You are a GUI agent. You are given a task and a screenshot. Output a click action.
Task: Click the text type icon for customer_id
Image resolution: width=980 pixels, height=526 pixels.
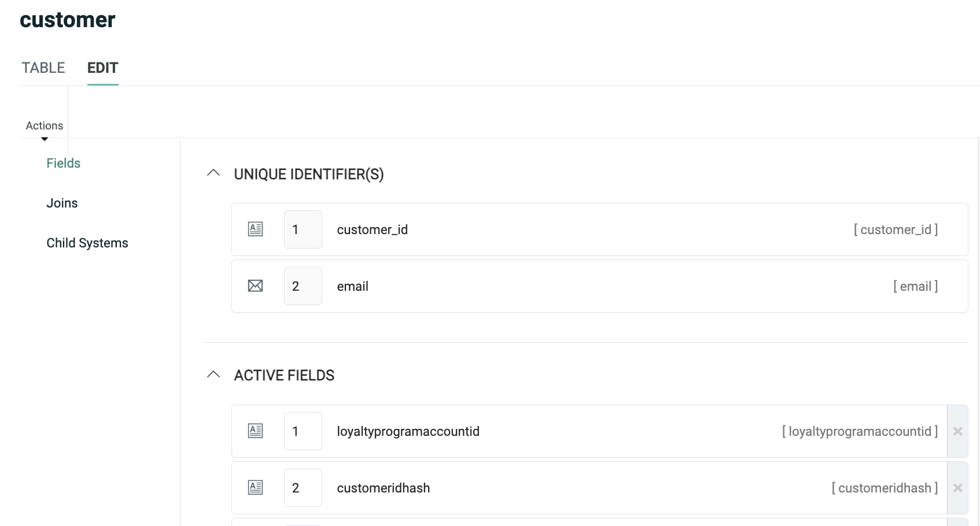(255, 229)
